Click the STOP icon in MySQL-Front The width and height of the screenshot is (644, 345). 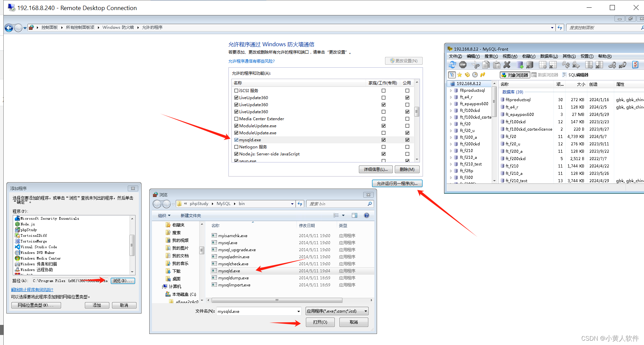pos(463,65)
